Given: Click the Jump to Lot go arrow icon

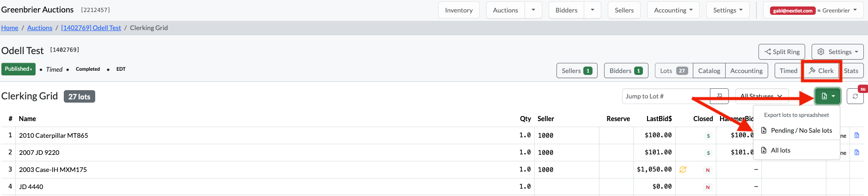Looking at the screenshot, I should [719, 96].
